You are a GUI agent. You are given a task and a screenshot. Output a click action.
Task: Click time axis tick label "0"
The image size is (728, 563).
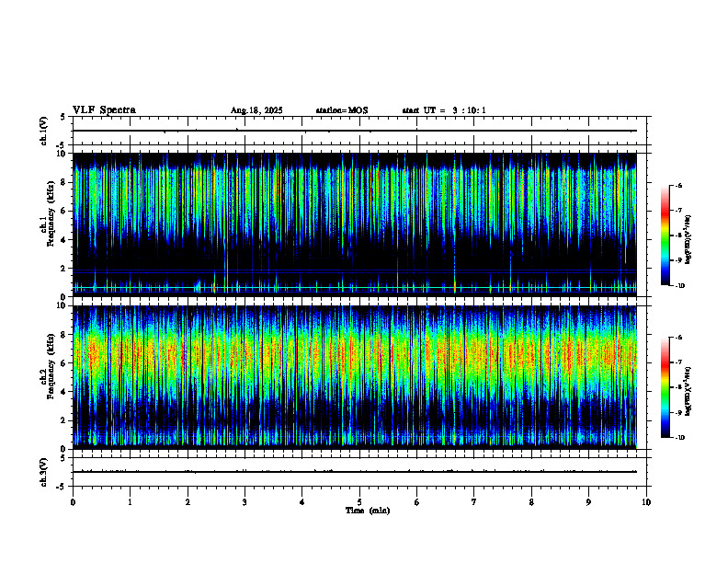(73, 502)
